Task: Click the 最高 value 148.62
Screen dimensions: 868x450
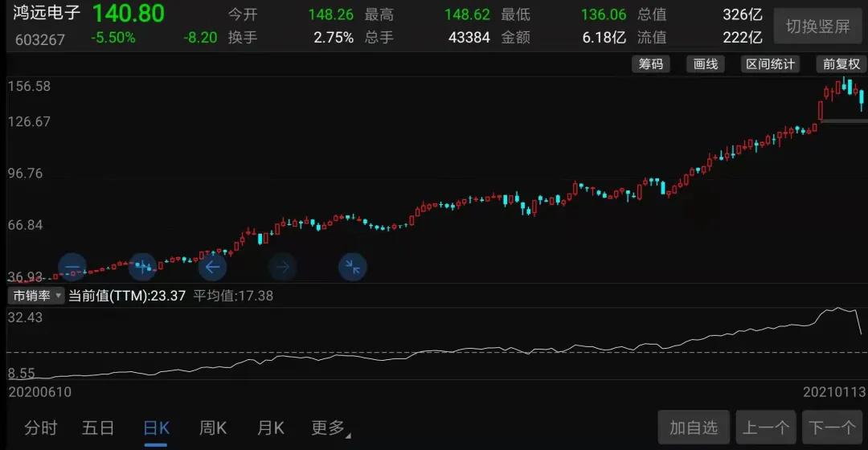Action: pyautogui.click(x=467, y=14)
